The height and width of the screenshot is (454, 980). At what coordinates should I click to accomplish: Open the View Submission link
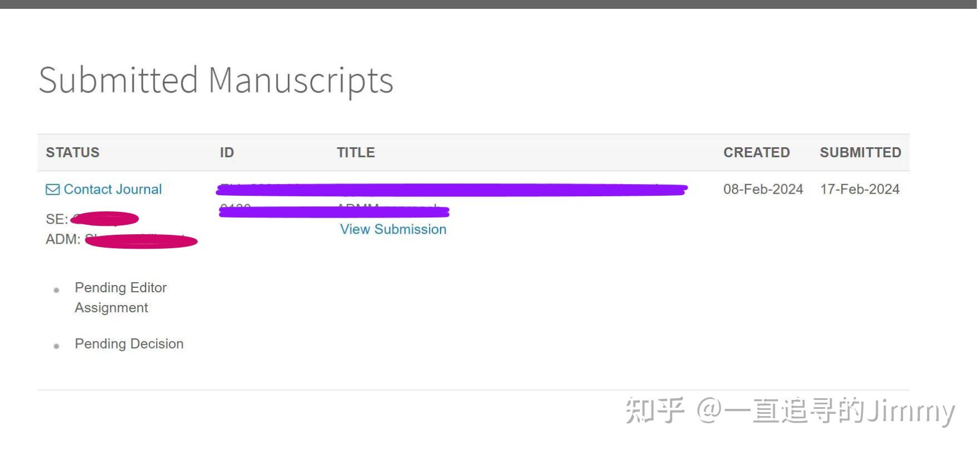click(x=393, y=229)
